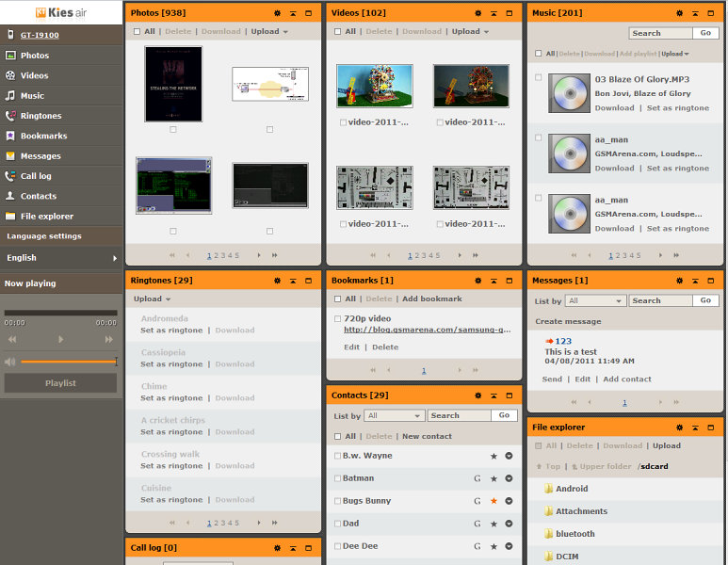Screen dimensions: 728x565
Task: Tick the checkbox for contact Batman
Action: point(337,478)
